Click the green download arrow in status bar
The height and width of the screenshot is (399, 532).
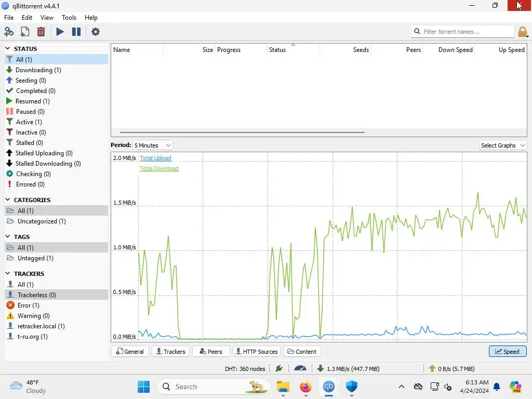320,368
